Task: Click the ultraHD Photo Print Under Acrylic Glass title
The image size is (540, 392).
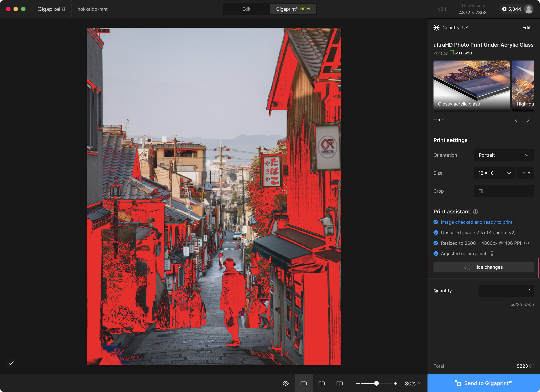Action: [x=483, y=45]
